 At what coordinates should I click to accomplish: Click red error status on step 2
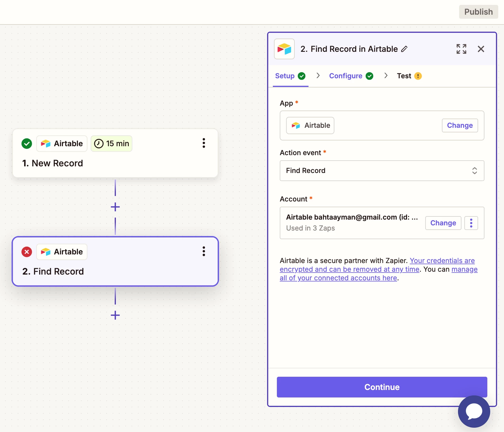click(27, 252)
